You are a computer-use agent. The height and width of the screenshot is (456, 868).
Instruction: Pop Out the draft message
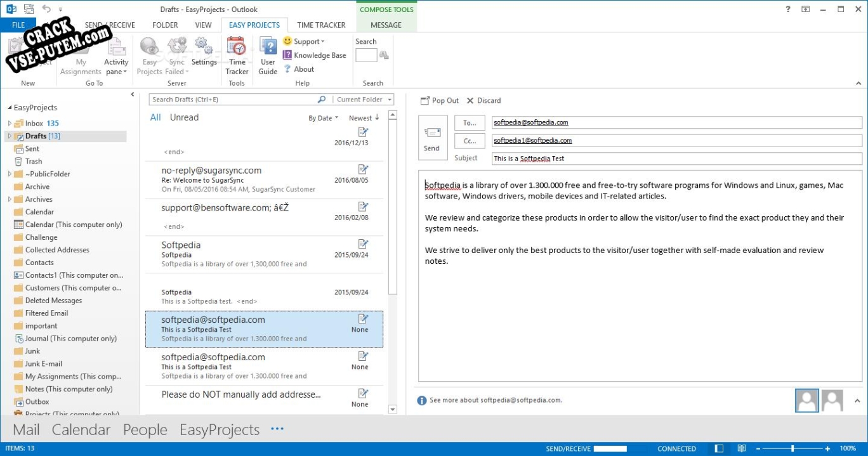point(440,100)
